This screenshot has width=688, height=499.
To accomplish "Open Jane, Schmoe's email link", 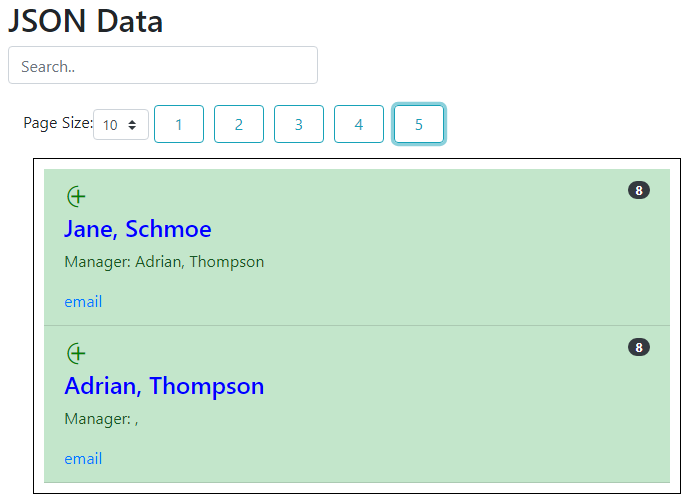I will [83, 302].
